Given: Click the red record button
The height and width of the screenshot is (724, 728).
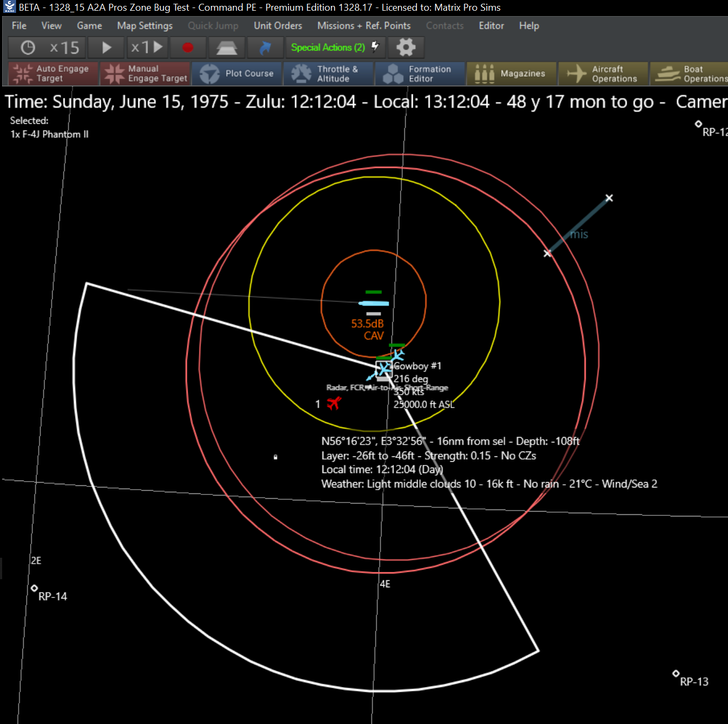Looking at the screenshot, I should [x=188, y=48].
